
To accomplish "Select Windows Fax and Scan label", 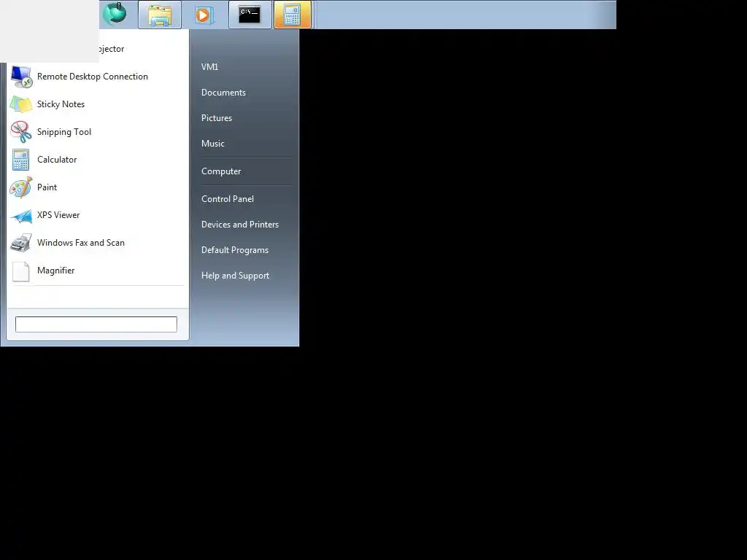I will pyautogui.click(x=80, y=243).
